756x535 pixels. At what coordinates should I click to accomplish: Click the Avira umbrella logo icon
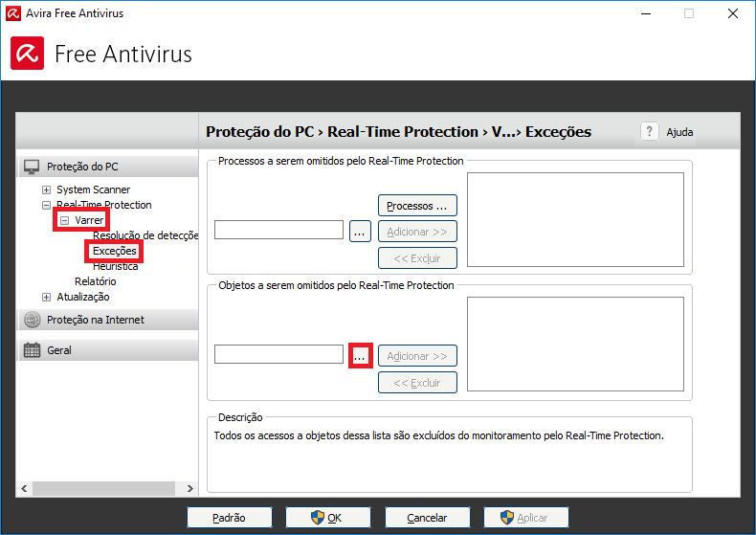27,54
